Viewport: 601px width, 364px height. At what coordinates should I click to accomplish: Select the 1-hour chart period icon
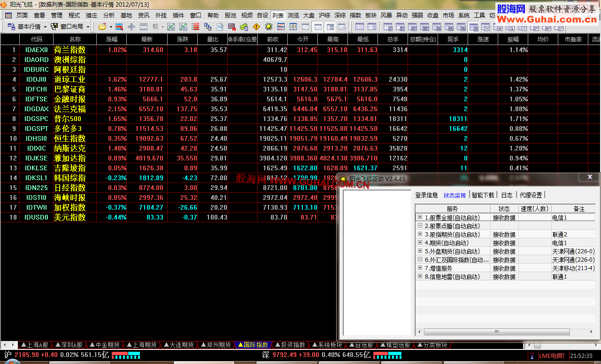[437, 27]
